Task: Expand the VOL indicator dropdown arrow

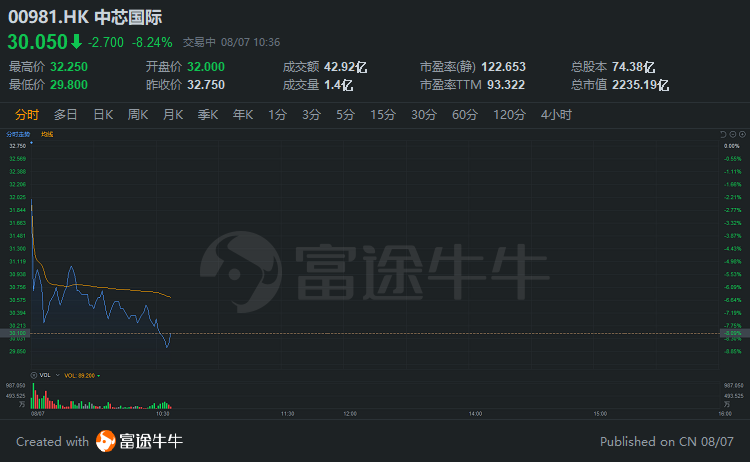Action: 56,376
